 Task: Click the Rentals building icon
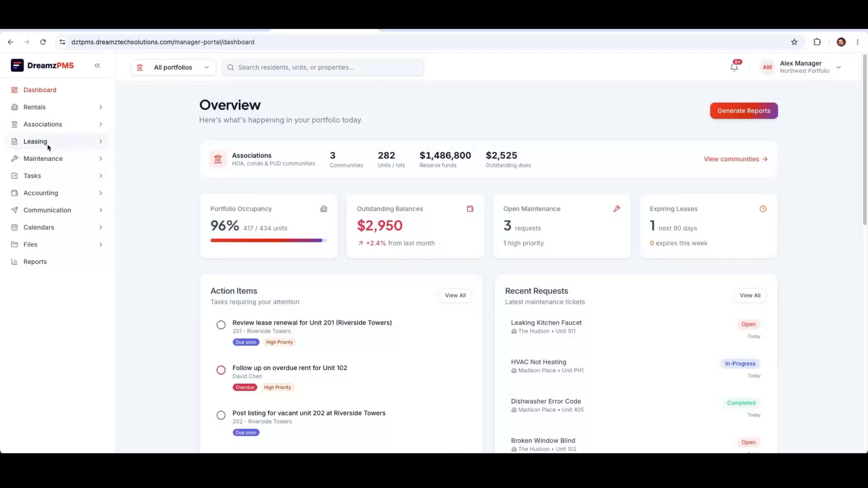pyautogui.click(x=14, y=107)
